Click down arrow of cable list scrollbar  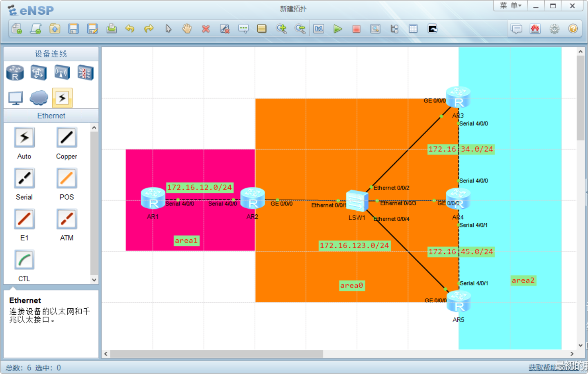click(x=94, y=280)
